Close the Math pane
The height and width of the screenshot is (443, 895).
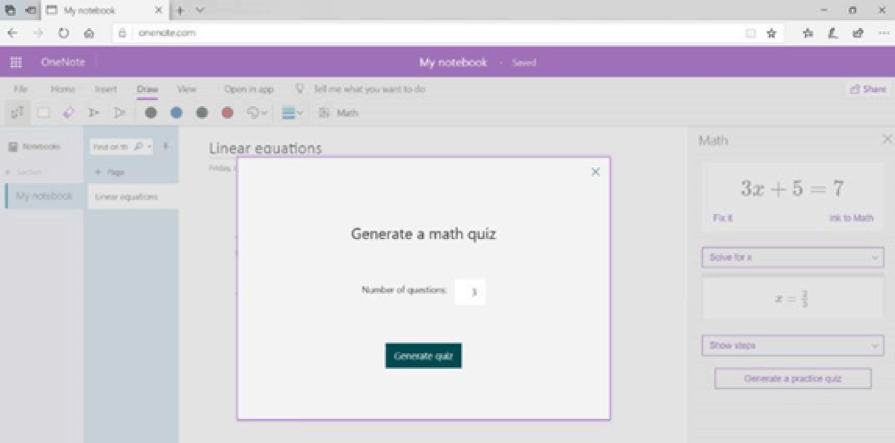886,140
